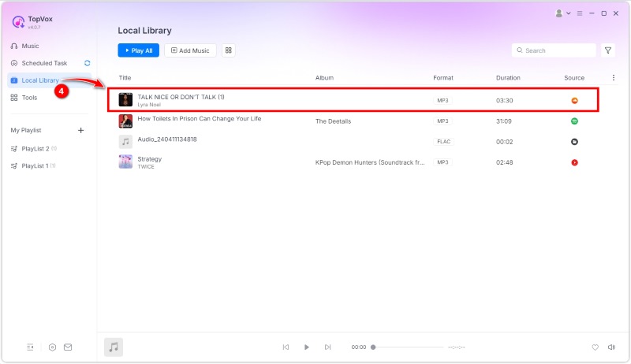
Task: Open PlayList 2
Action: tap(35, 149)
